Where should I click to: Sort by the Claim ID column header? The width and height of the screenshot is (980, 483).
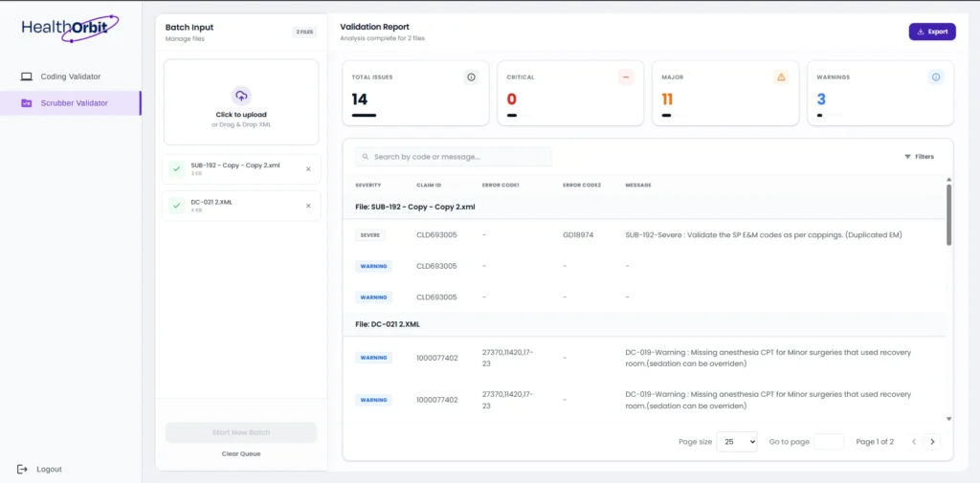[x=429, y=186]
